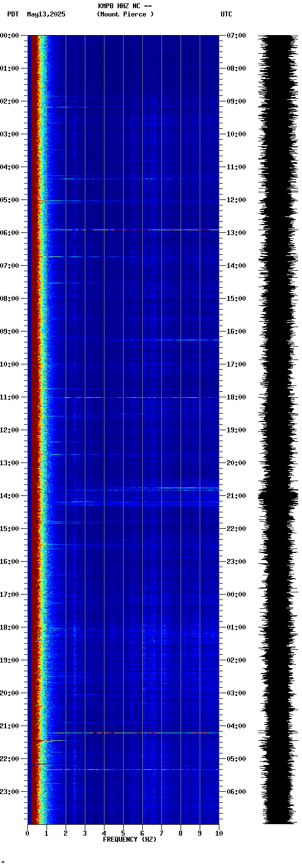This screenshot has height=868, width=302.
Task: Click the frequency axis label '2'
Action: coord(66,833)
